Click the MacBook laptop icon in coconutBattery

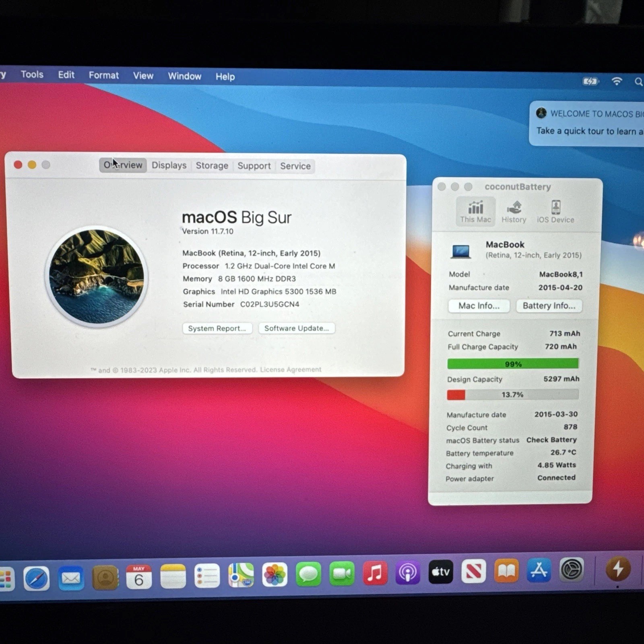tap(460, 252)
